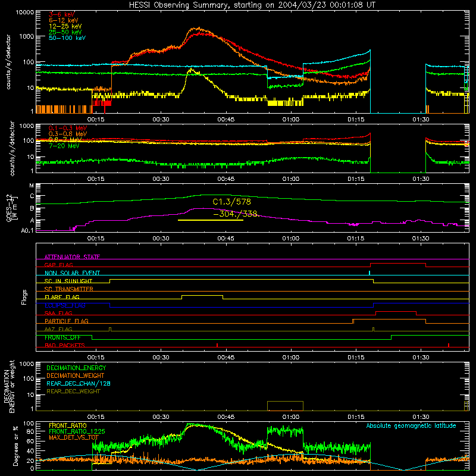This screenshot has height=476, width=476.
Task: Click the raised FLARE_FLAG interval segment
Action: click(x=202, y=295)
